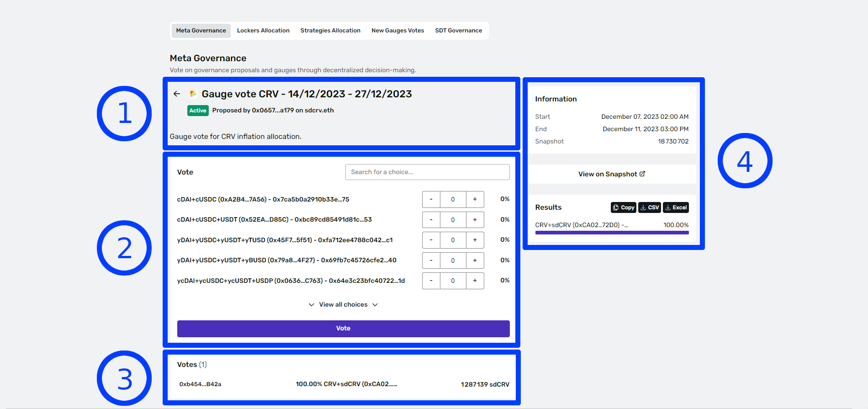868x409 pixels.
Task: Download results as Excel
Action: tap(676, 207)
